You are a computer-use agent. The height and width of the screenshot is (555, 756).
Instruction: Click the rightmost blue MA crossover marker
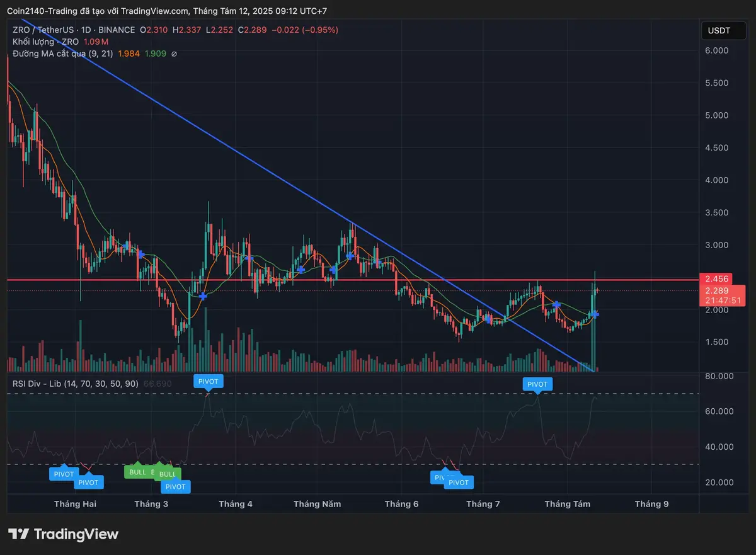tap(595, 314)
